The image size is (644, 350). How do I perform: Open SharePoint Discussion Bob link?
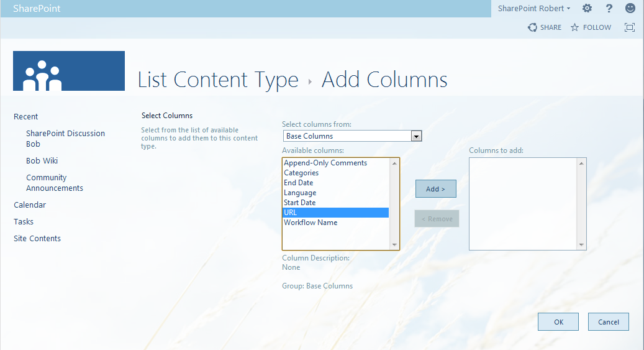(x=65, y=139)
